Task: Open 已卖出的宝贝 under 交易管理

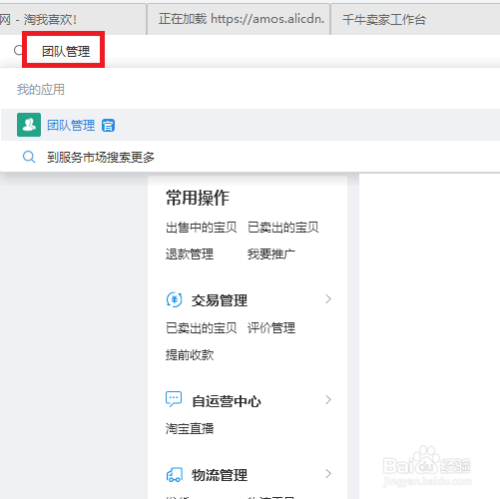Action: pyautogui.click(x=201, y=328)
